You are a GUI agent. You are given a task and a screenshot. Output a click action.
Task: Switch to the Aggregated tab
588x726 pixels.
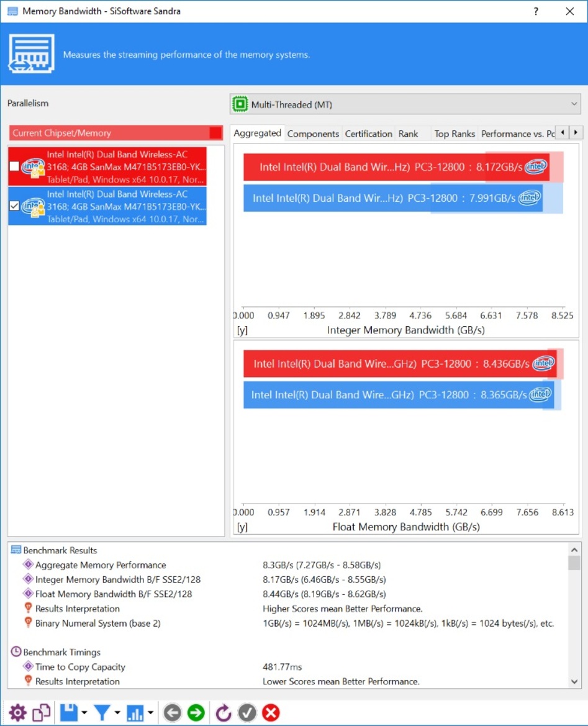258,134
